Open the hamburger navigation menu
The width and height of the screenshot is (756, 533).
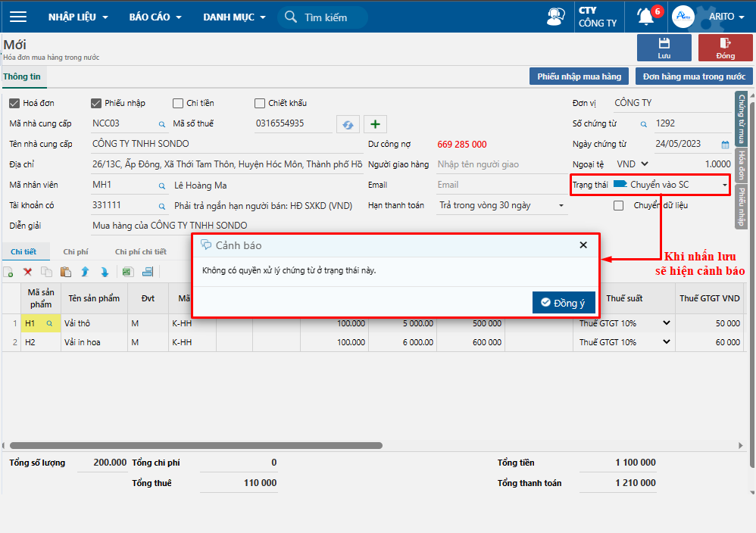(18, 17)
